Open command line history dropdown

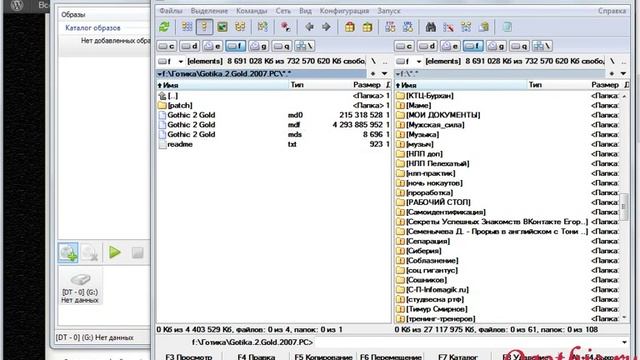[624, 342]
